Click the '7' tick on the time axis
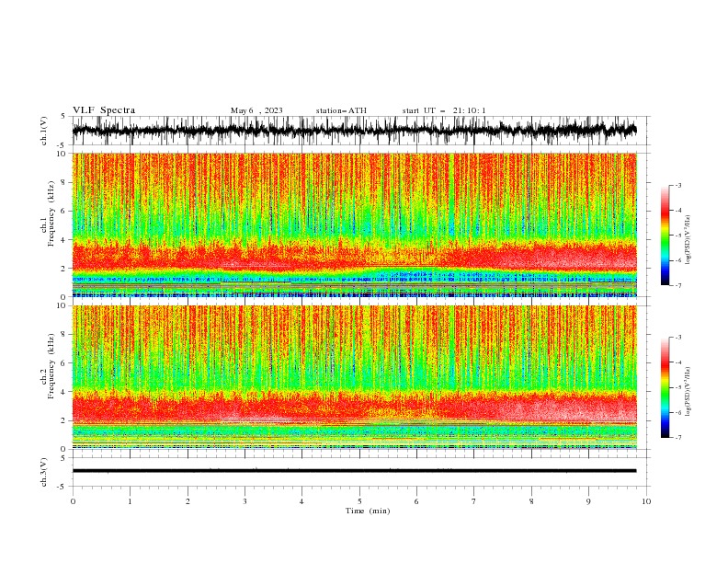Screen dimensions: 728x563 click(x=474, y=501)
